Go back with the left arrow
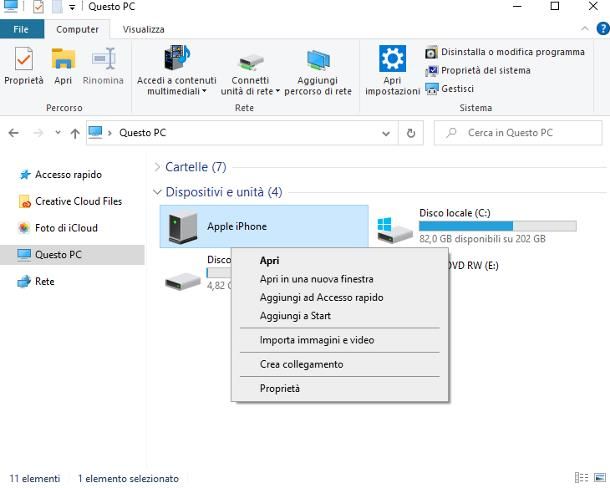Screen dimensions: 610x488 (14, 133)
